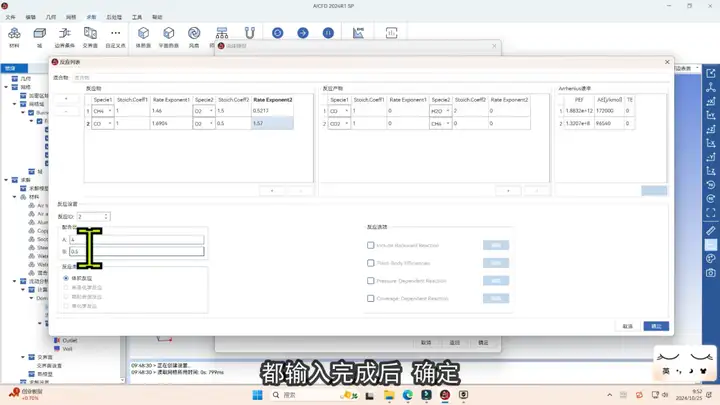This screenshot has width=720, height=405.
Task: Click the U-shaped pipe toolbar icon
Action: [x=249, y=33]
